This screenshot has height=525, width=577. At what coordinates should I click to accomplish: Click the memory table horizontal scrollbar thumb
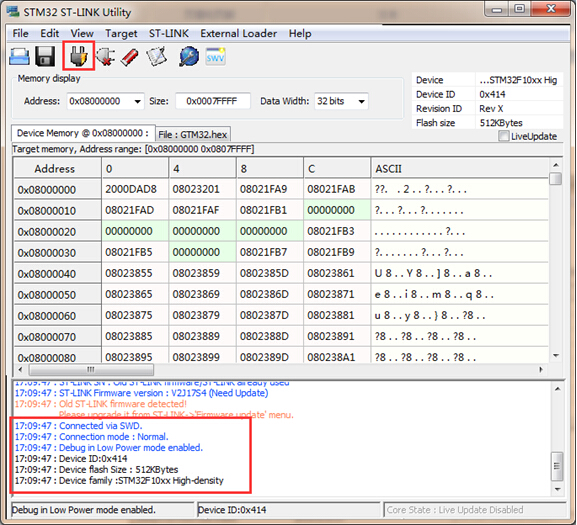[x=91, y=369]
